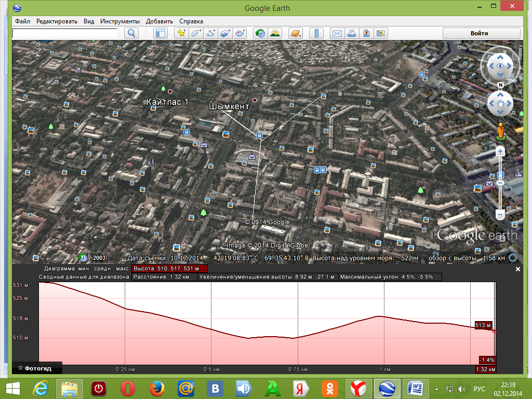Open the planet switcher dropdown

pos(296,33)
